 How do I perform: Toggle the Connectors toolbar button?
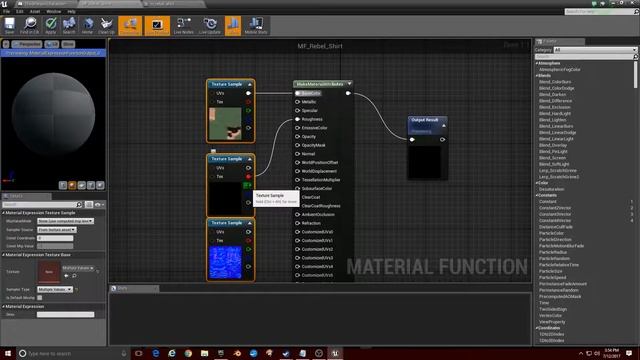(x=130, y=26)
